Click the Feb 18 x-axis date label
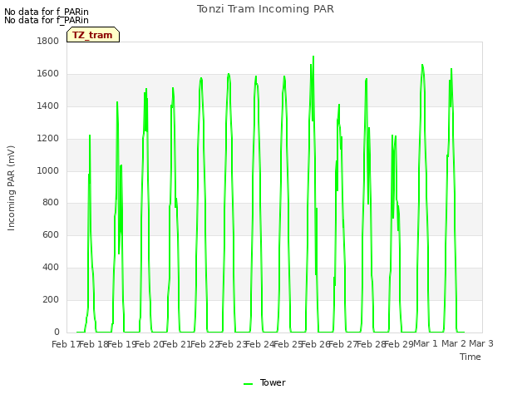Screen dimensions: 532x399 [93, 344]
